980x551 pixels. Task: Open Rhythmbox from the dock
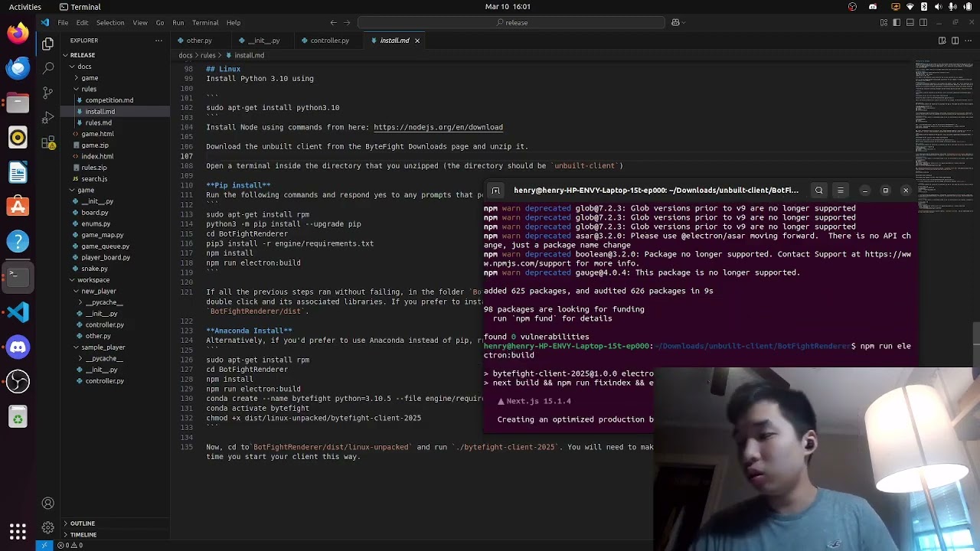(x=18, y=138)
